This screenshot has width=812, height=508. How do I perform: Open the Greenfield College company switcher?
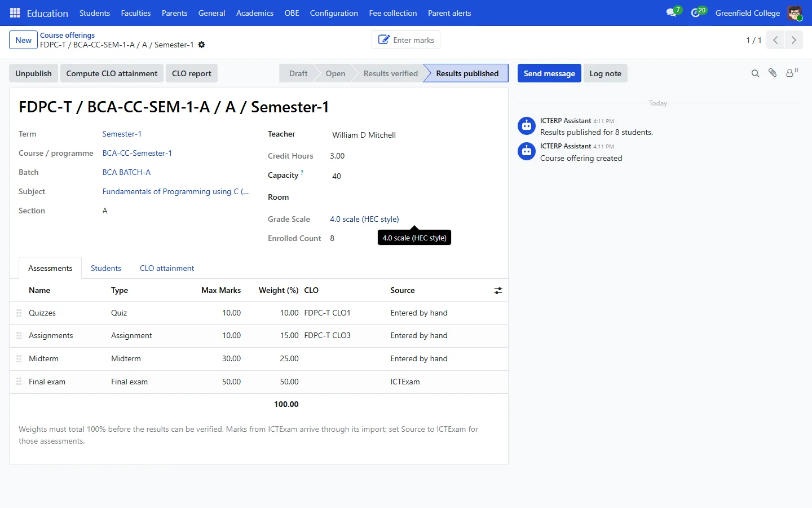pos(748,13)
